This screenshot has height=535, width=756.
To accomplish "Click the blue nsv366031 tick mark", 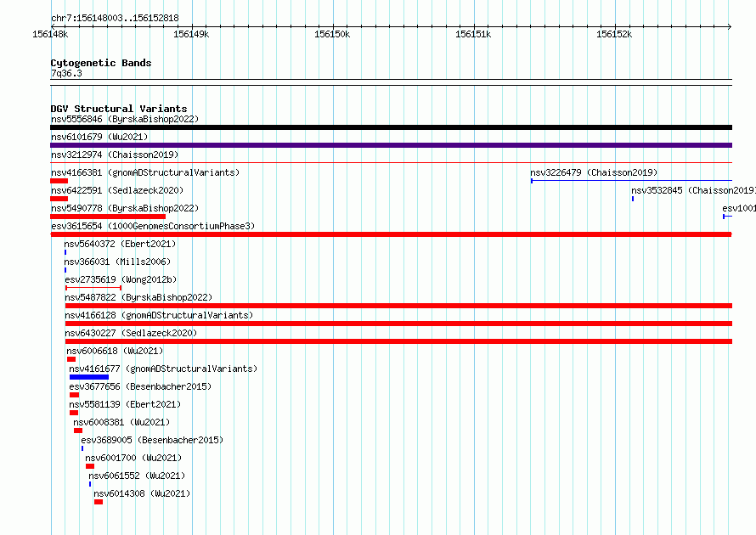I will (65, 270).
